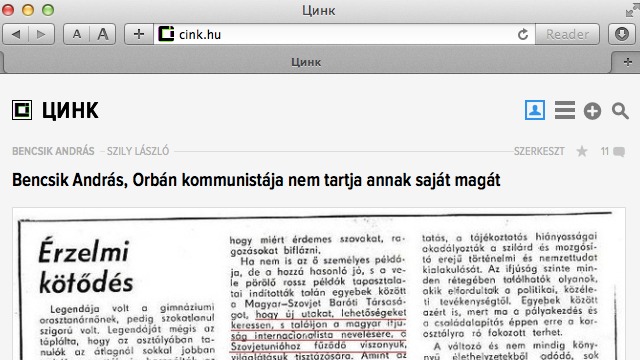Click the Цинк site logo square icon
Screen dimensions: 640x360
(22, 110)
